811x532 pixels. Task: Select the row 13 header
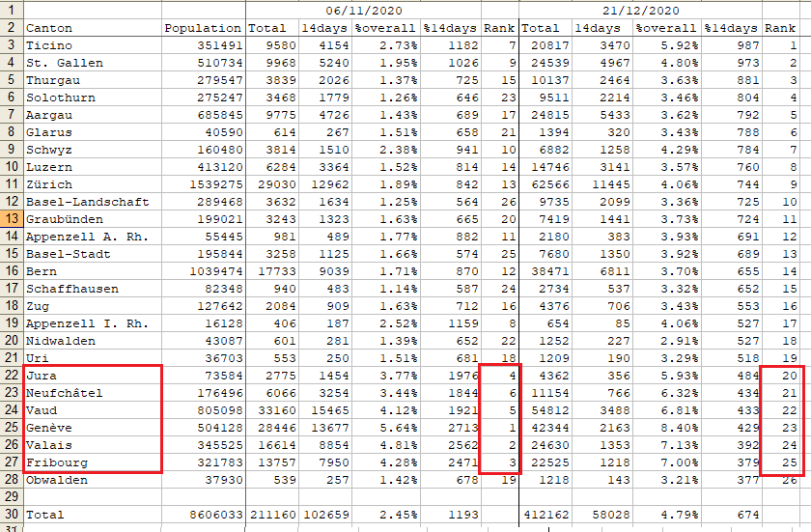click(11, 219)
